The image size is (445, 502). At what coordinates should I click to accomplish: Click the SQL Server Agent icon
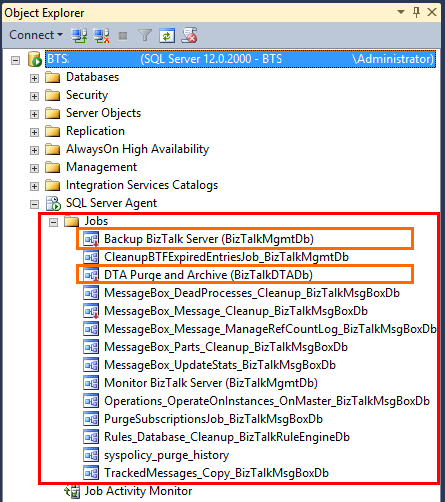[x=53, y=203]
